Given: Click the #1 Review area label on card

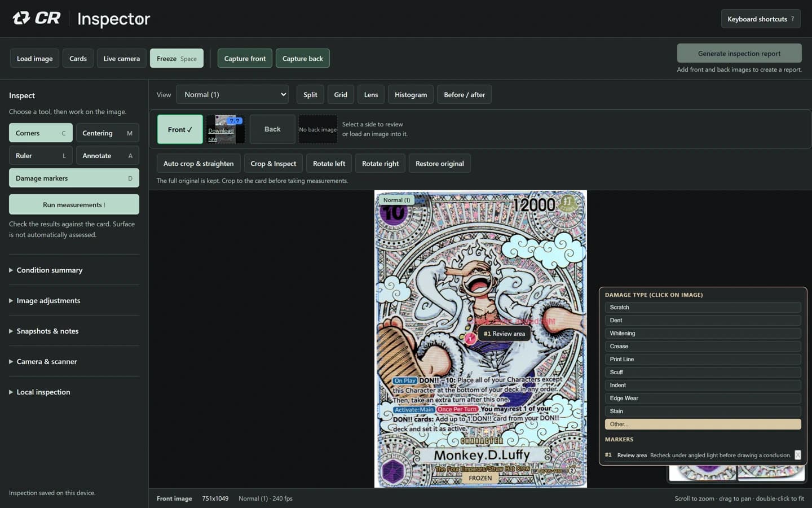Looking at the screenshot, I should click(x=504, y=334).
